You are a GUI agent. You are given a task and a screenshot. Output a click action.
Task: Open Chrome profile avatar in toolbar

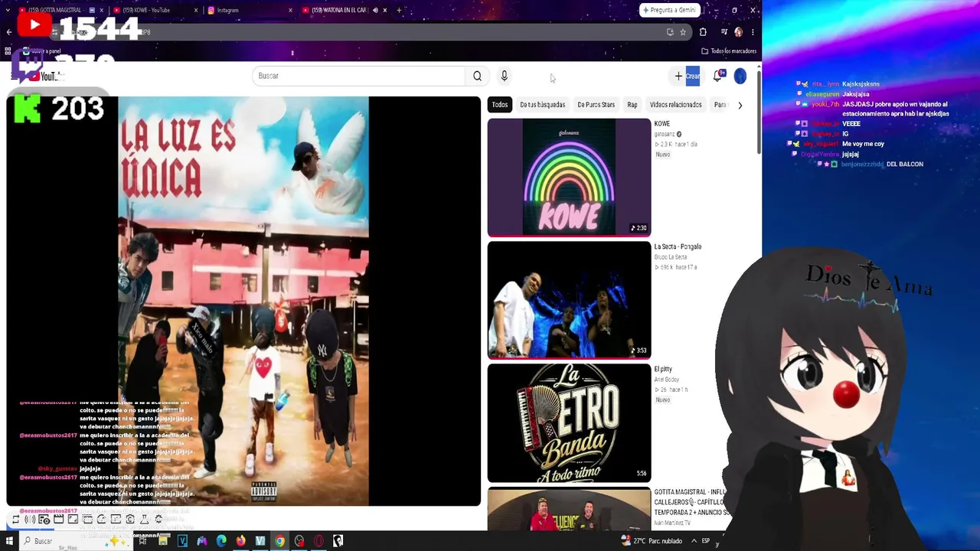click(738, 32)
